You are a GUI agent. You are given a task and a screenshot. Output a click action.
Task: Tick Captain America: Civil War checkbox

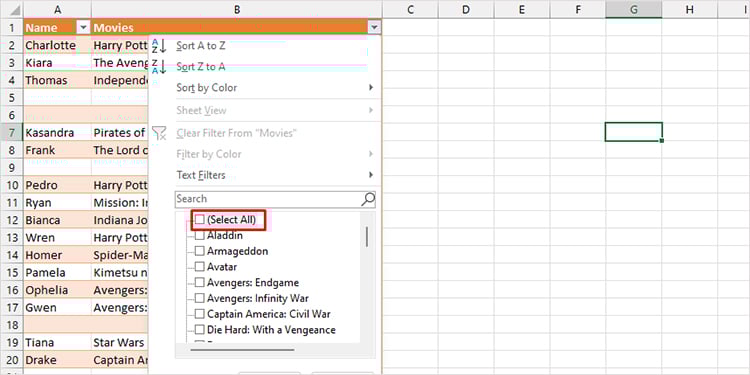[200, 314]
